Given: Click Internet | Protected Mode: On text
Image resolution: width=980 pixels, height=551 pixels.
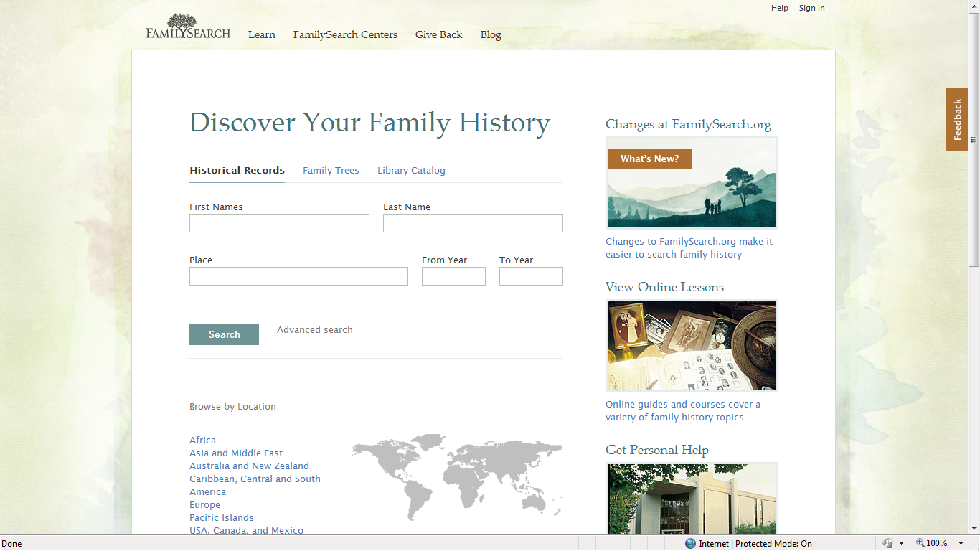Looking at the screenshot, I should 755,544.
